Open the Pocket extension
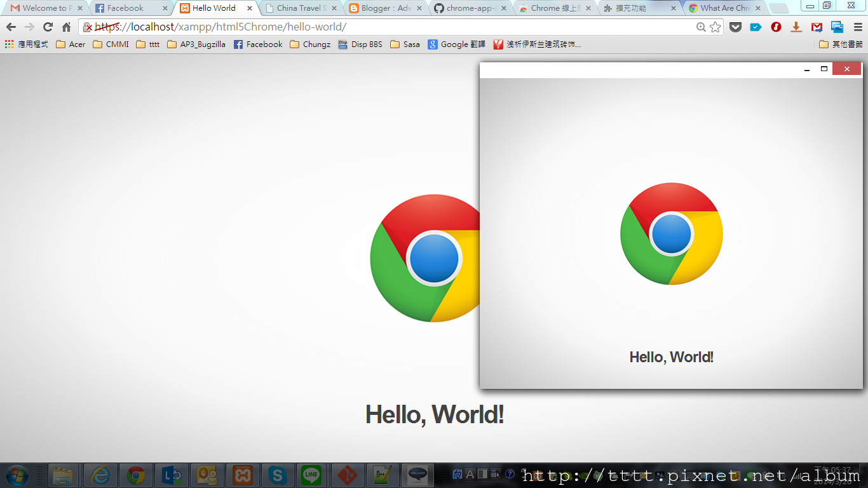Image resolution: width=868 pixels, height=488 pixels. [x=735, y=27]
